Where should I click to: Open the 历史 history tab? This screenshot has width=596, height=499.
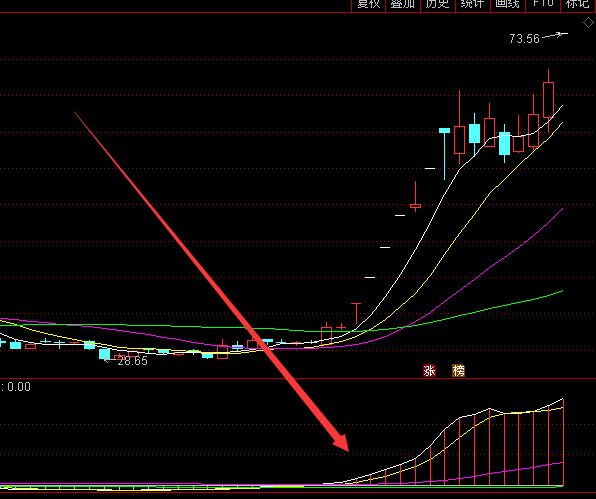tap(437, 5)
